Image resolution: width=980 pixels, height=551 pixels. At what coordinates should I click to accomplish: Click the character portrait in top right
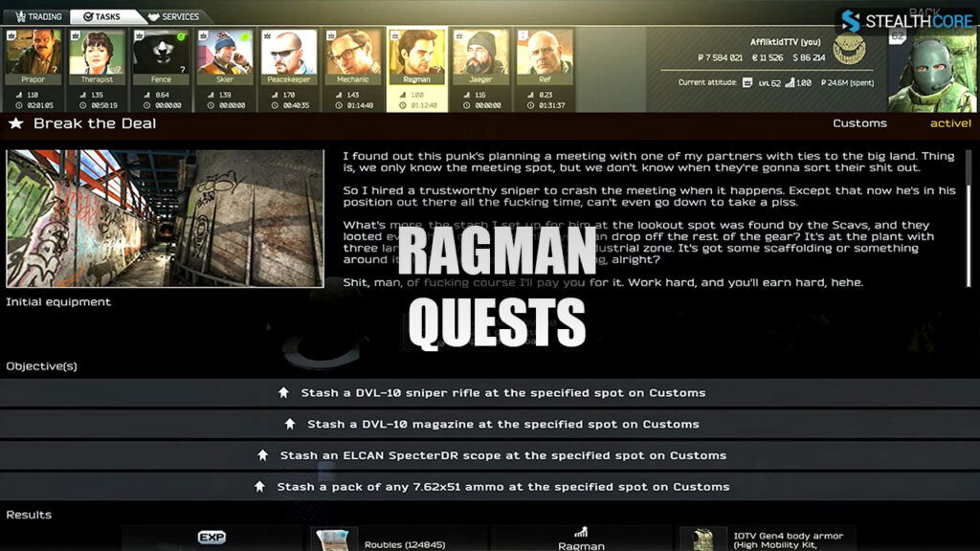pos(932,70)
